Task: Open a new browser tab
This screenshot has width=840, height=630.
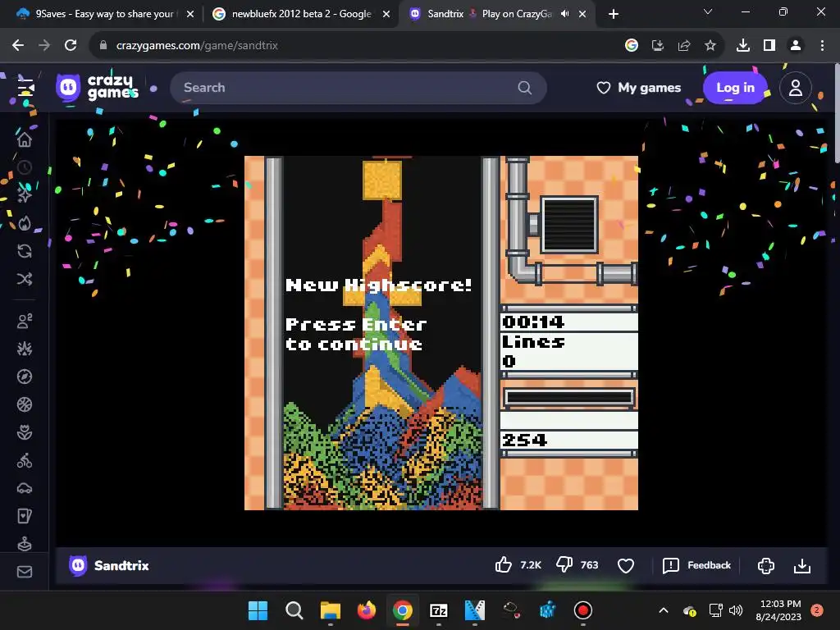Action: coord(614,14)
